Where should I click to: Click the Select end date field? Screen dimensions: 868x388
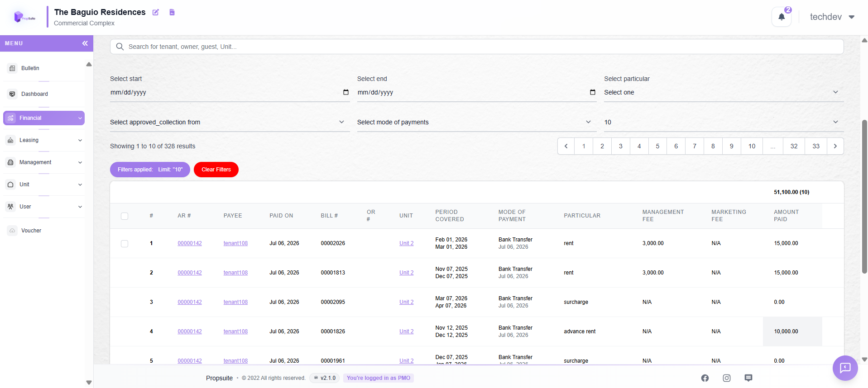476,92
